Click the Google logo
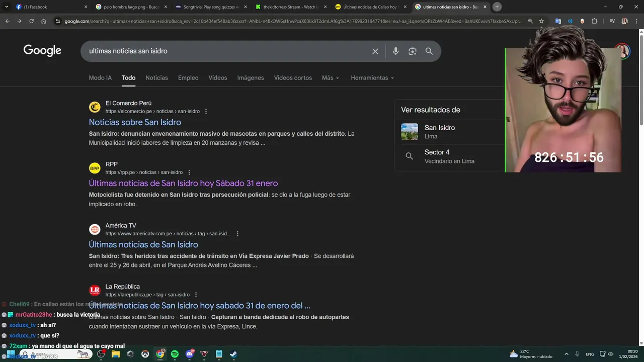Screen dimensions: 644x362 [x=42, y=51]
